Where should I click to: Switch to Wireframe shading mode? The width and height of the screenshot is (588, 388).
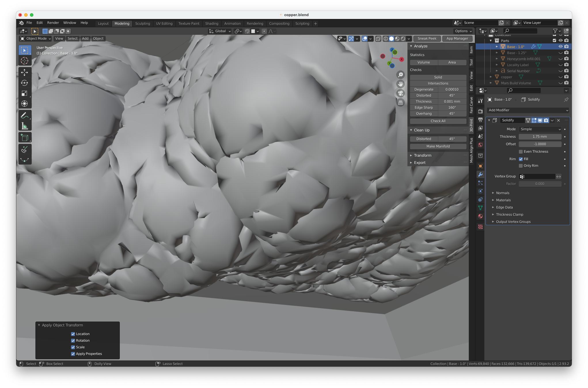(386, 39)
